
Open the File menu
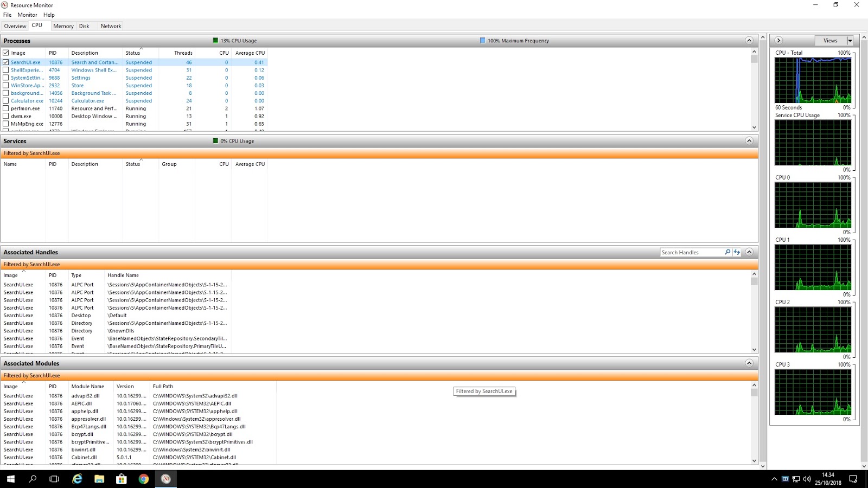[7, 15]
